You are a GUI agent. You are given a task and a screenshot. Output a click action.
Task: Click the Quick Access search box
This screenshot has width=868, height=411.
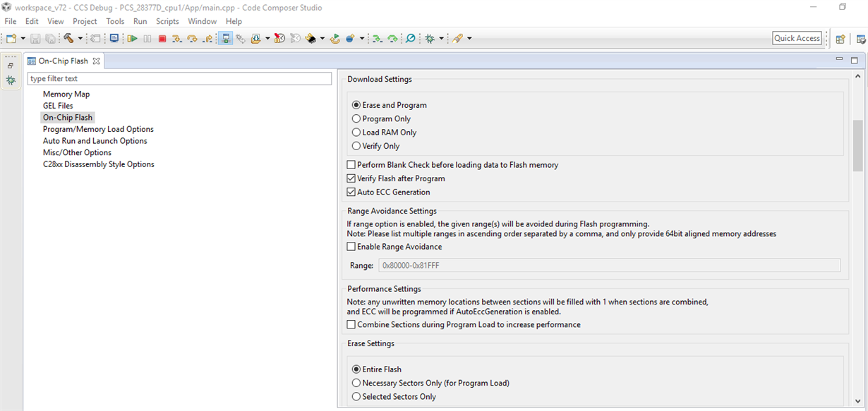[797, 38]
